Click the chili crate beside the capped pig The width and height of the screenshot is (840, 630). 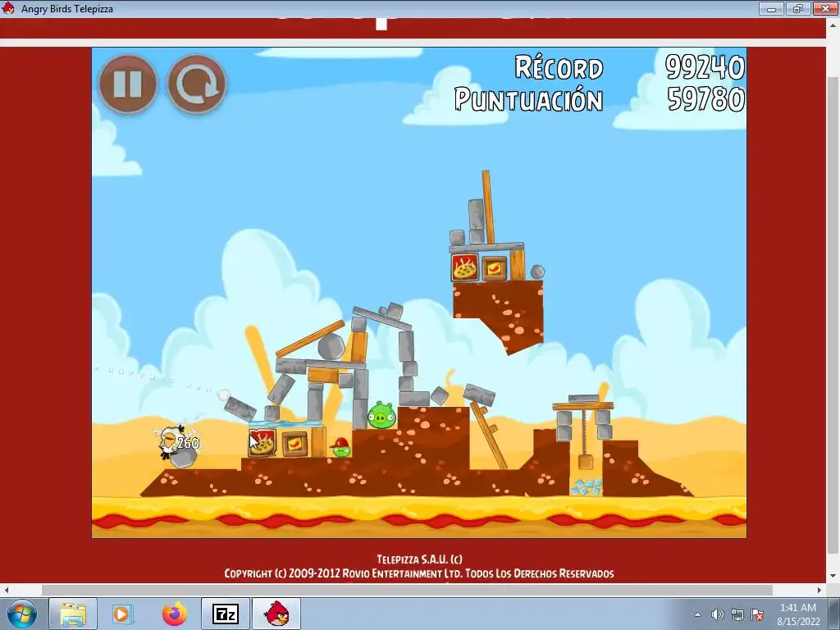click(295, 444)
